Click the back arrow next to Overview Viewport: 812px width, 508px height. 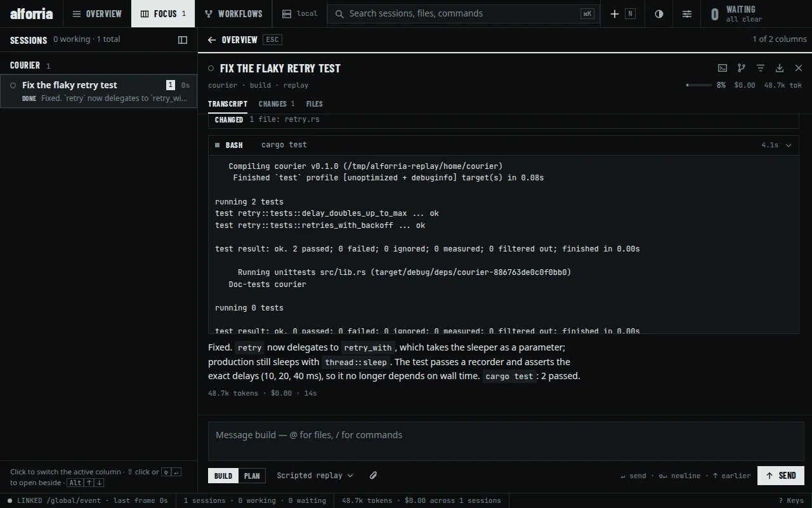pyautogui.click(x=212, y=39)
